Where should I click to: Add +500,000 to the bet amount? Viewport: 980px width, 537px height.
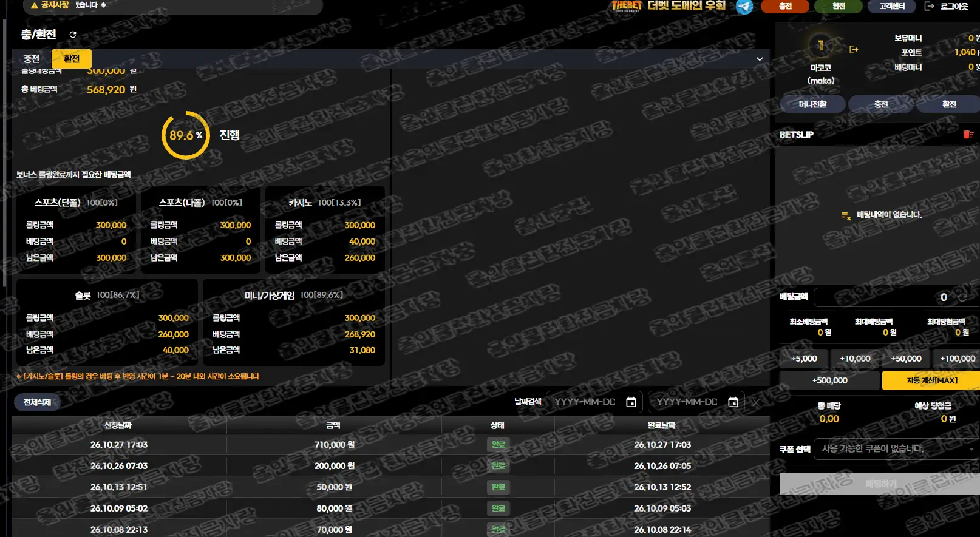[829, 380]
